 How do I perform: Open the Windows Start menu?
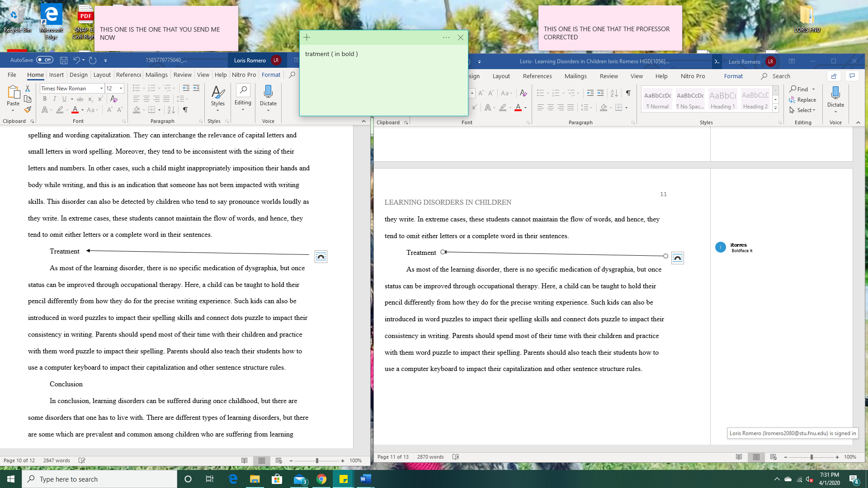(x=11, y=479)
